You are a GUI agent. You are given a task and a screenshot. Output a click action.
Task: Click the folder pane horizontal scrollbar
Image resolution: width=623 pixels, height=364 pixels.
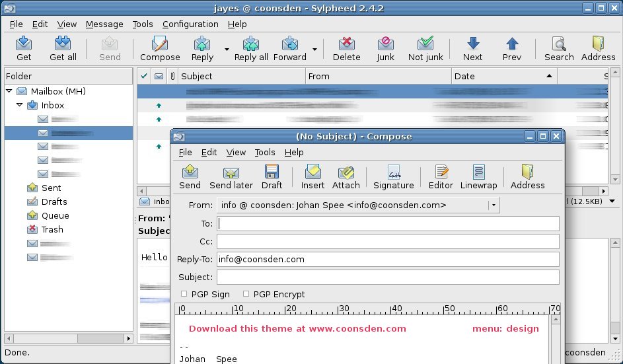[68, 339]
